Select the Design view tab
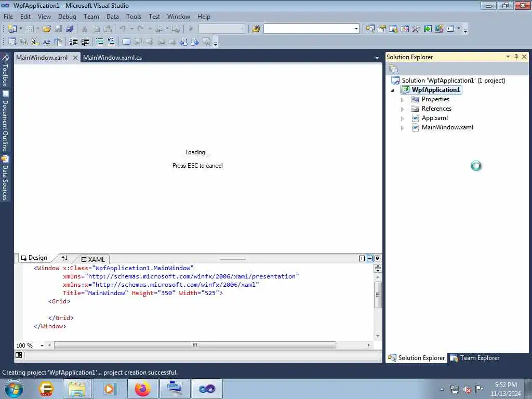Viewport: 532px width, 399px height. 34,258
